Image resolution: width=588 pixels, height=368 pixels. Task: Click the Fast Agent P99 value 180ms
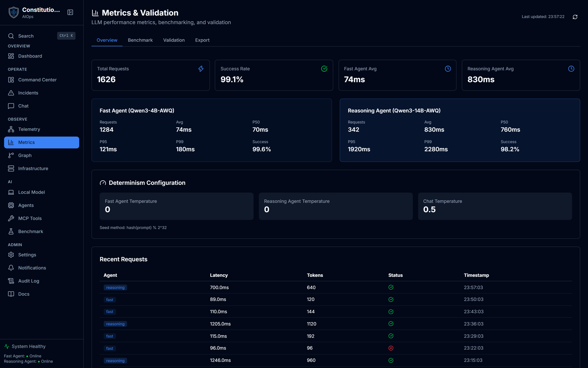coord(185,149)
